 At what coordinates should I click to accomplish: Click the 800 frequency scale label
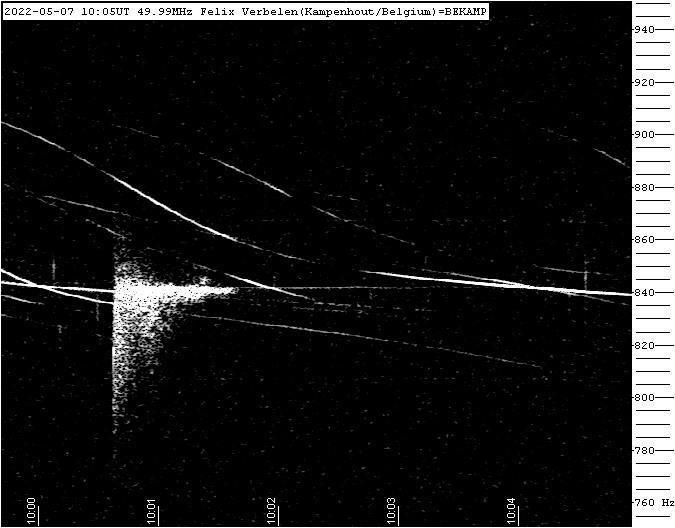pyautogui.click(x=645, y=398)
